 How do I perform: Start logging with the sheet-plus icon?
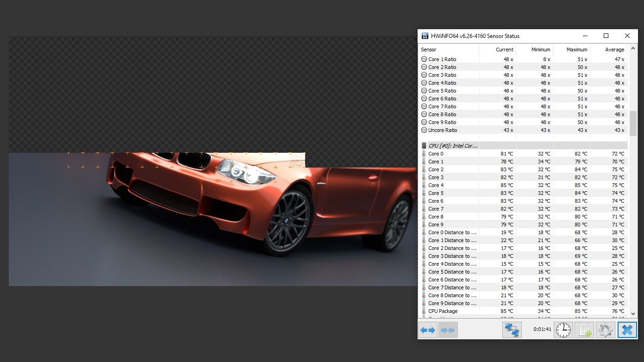584,330
